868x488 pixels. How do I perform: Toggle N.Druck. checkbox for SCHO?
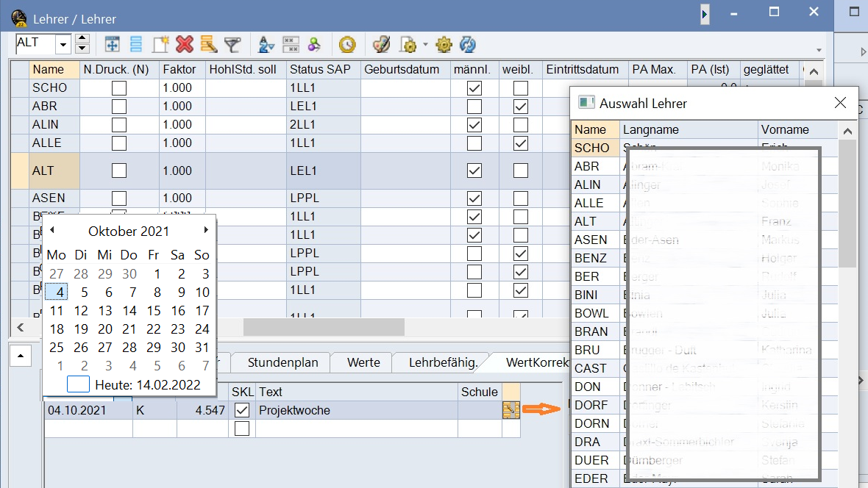(x=118, y=88)
